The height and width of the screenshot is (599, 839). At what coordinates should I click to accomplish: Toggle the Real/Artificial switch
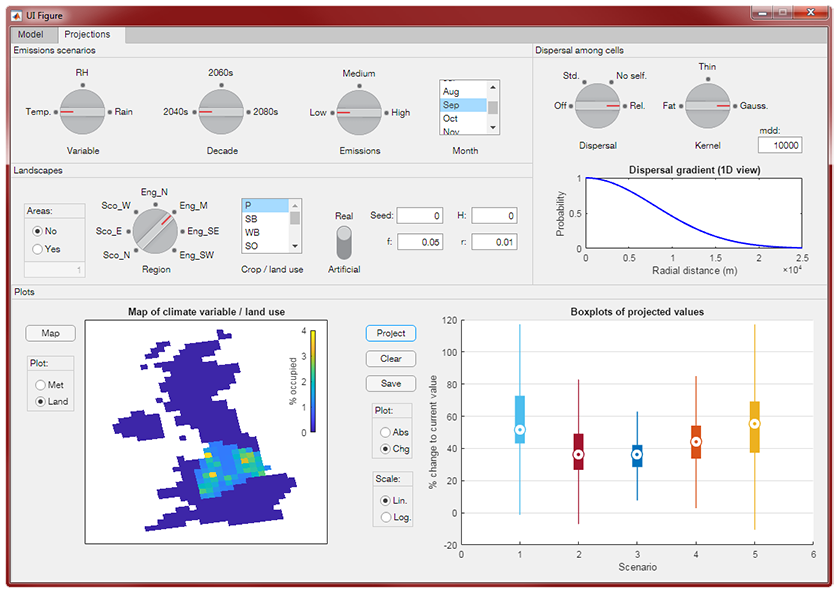click(x=344, y=242)
